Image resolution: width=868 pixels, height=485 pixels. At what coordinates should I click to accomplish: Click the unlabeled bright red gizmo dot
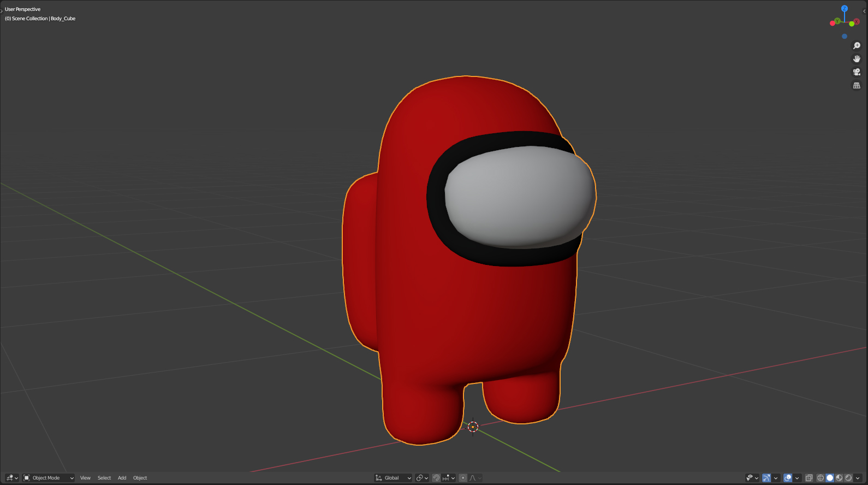pos(832,23)
